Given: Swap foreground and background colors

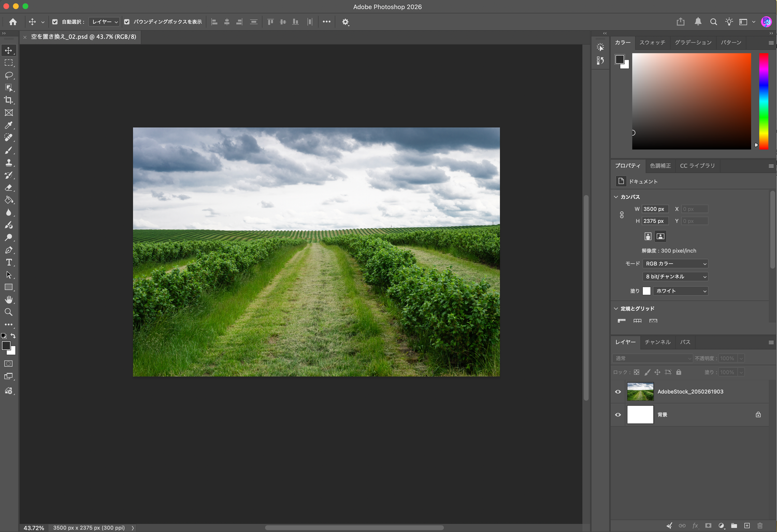Looking at the screenshot, I should [13, 336].
